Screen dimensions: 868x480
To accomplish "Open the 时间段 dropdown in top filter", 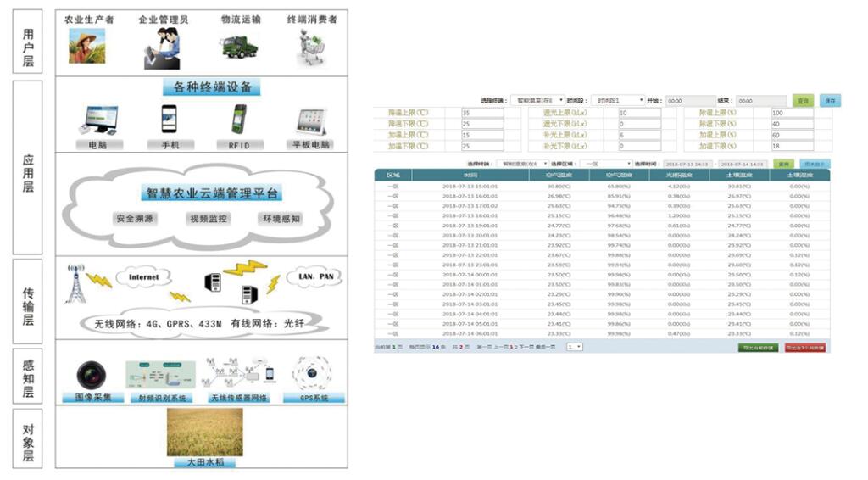I will click(x=616, y=100).
